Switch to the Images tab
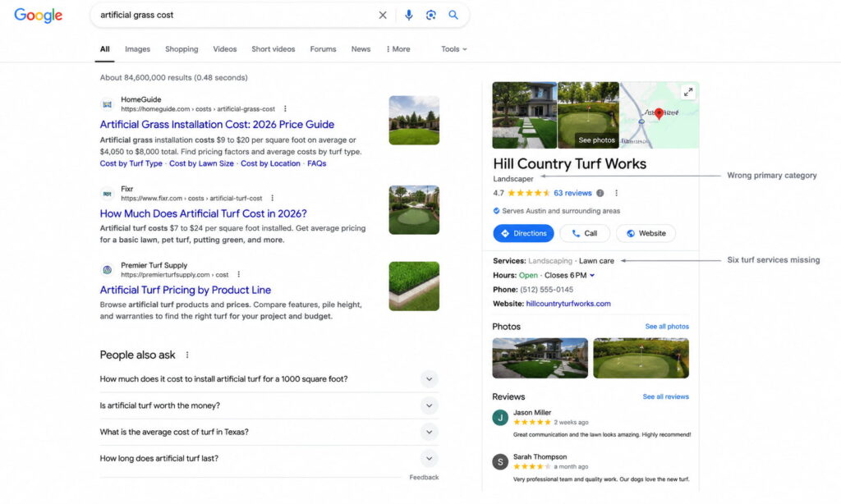Viewport: 841px width, 504px height. click(x=137, y=48)
